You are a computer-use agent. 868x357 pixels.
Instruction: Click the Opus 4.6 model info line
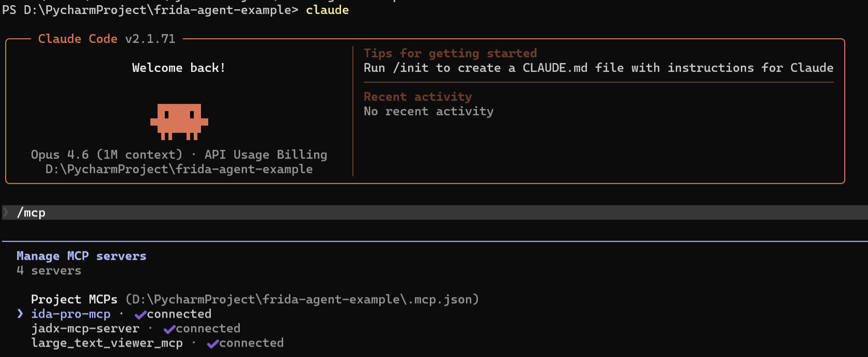coord(179,154)
